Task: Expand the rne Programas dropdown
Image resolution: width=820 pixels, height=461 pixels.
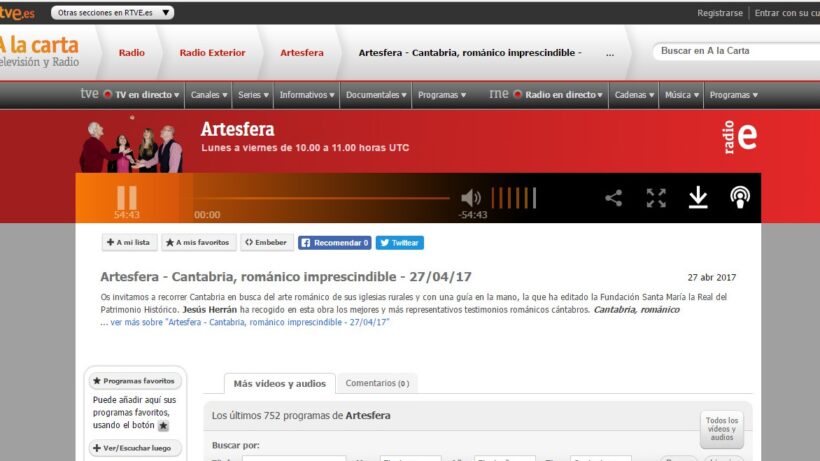Action: (734, 95)
